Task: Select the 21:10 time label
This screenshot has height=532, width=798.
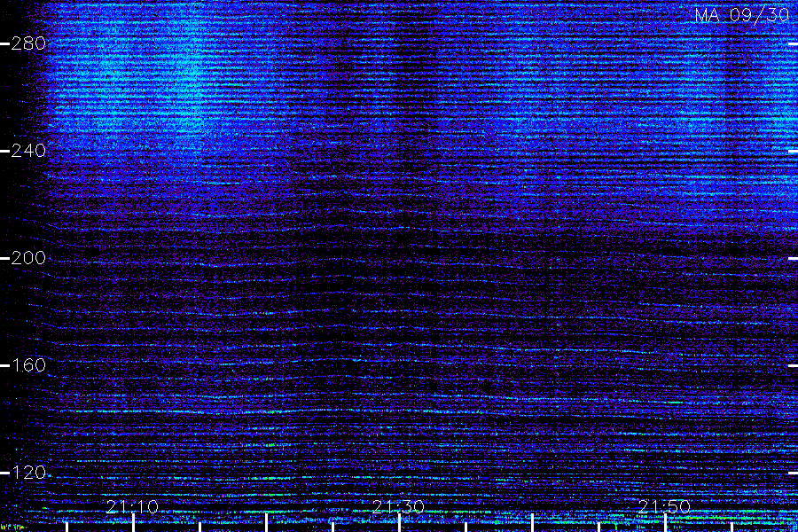Action: [132, 506]
